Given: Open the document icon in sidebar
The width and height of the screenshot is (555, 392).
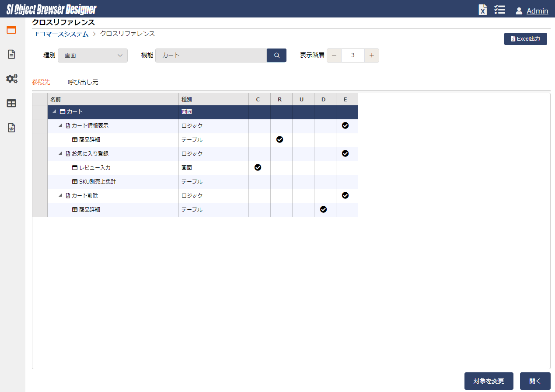Looking at the screenshot, I should point(11,55).
